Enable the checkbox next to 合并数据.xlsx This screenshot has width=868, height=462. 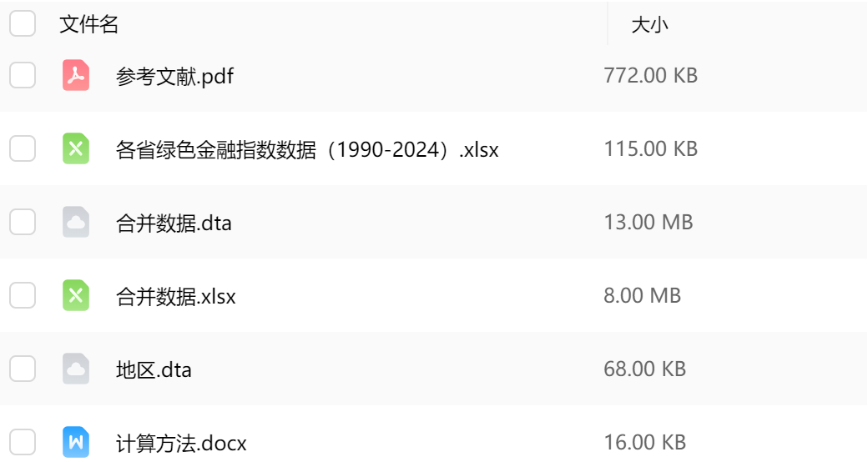click(x=23, y=296)
